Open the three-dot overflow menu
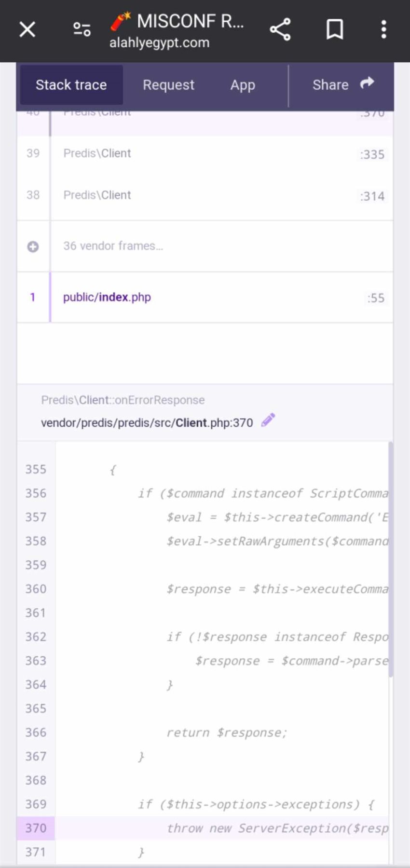 [x=383, y=30]
